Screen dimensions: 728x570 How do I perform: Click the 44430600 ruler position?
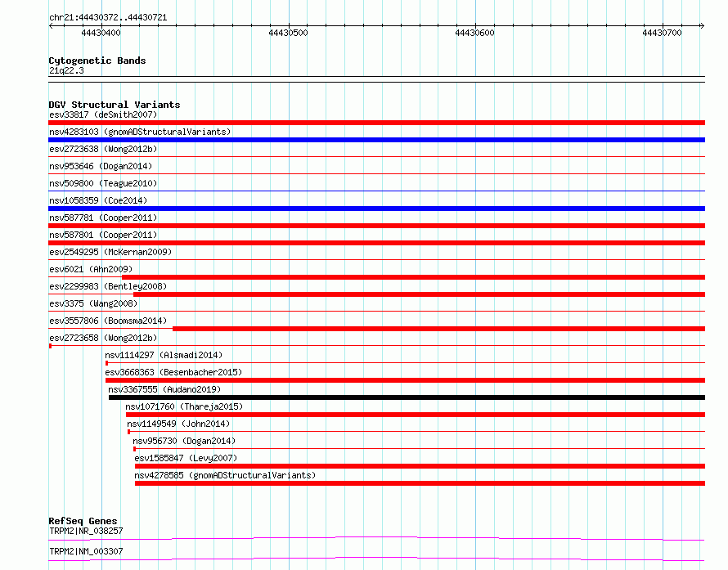475,33
